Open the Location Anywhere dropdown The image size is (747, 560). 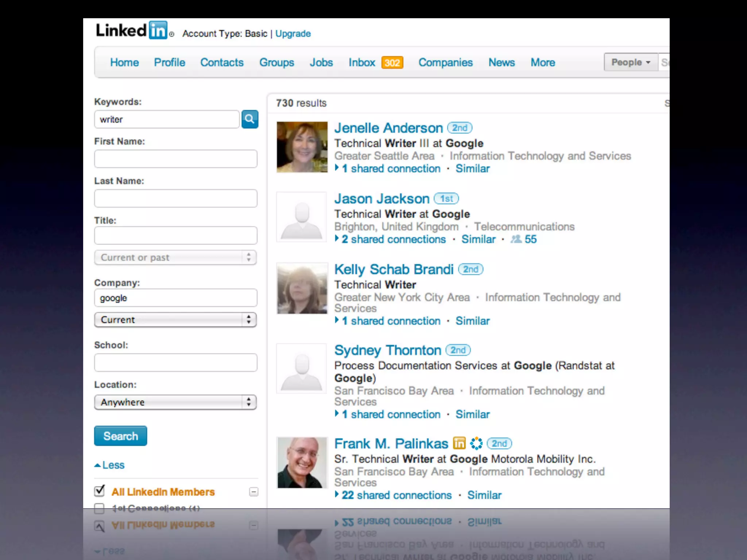(175, 402)
